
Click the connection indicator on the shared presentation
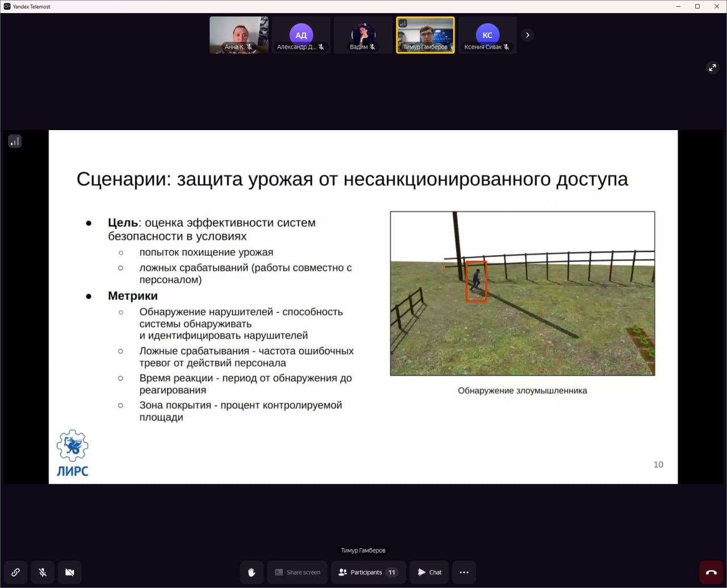pyautogui.click(x=15, y=140)
